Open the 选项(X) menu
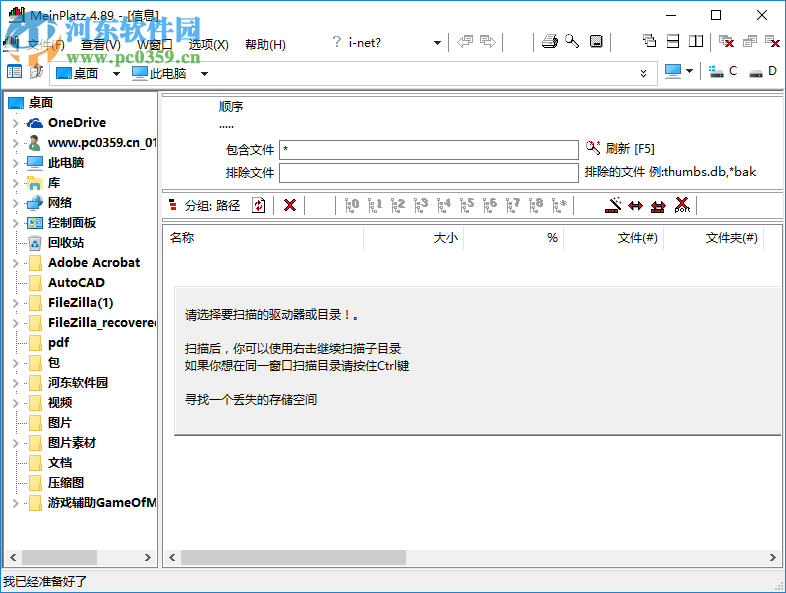The image size is (786, 593). click(209, 45)
